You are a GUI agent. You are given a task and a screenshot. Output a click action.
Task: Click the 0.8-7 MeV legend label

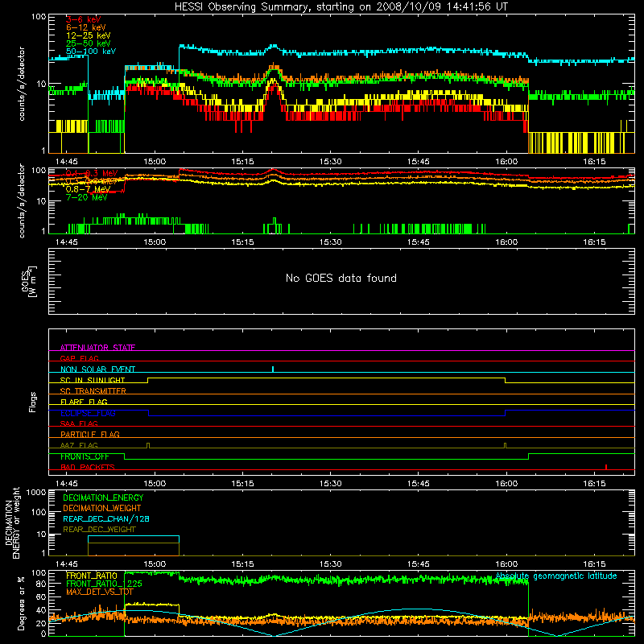pyautogui.click(x=88, y=189)
